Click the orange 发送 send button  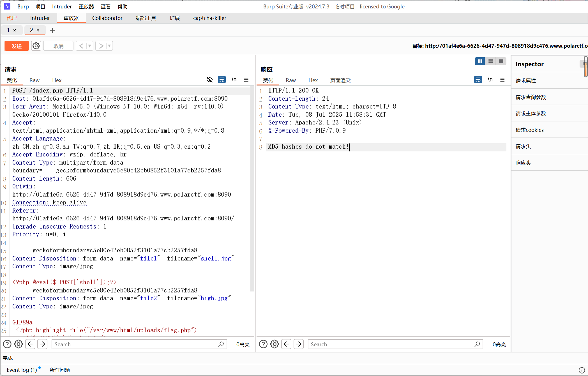click(17, 46)
